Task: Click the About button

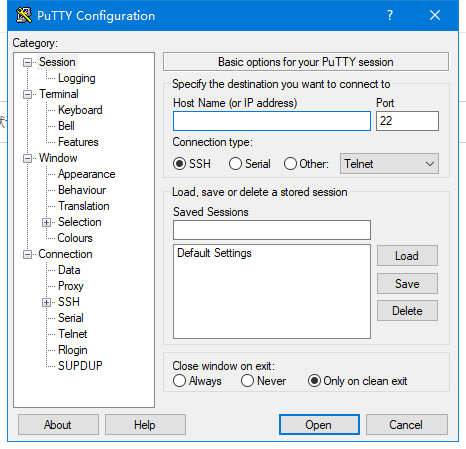Action: pos(58,425)
